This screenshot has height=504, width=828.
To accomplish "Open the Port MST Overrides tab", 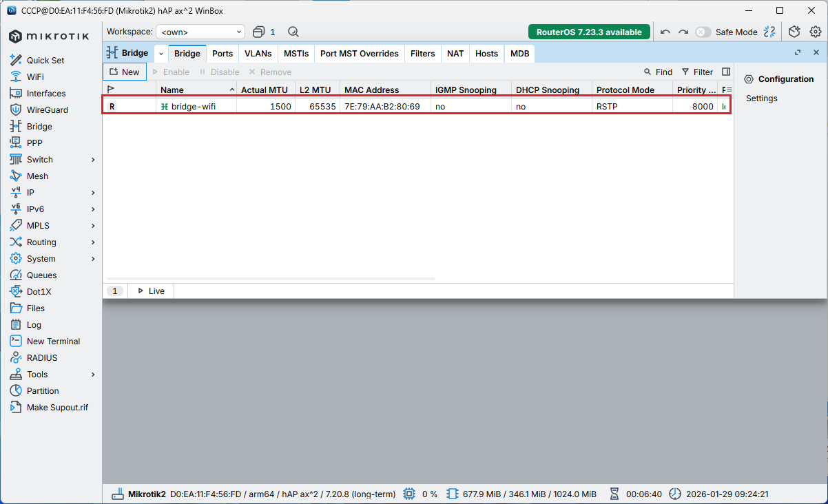I will 360,53.
